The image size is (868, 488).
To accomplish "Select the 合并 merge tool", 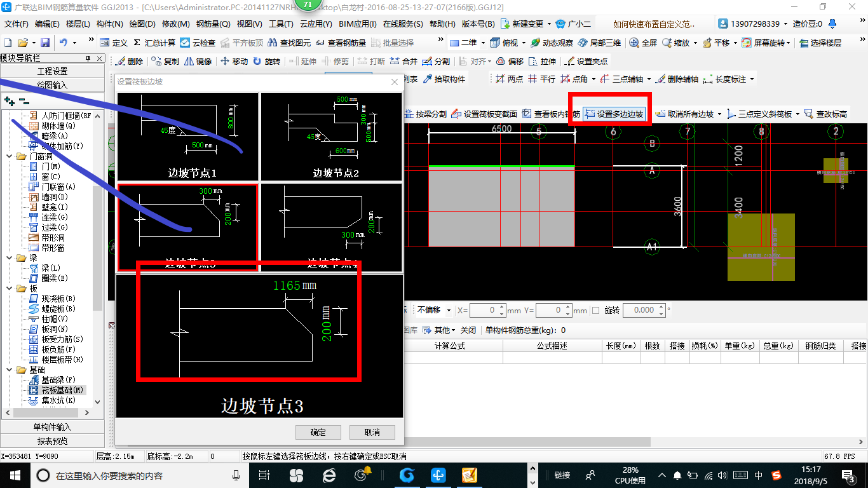I will click(403, 62).
